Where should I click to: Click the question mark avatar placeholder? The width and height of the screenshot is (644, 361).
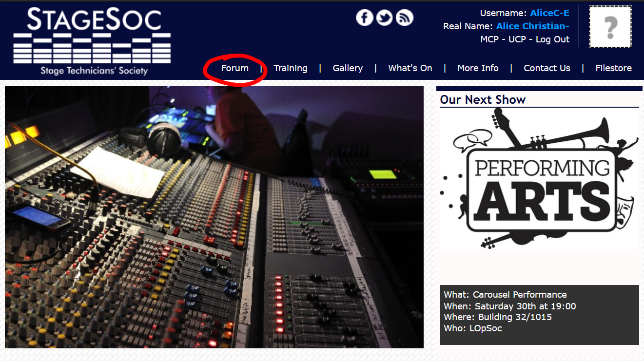coord(610,27)
